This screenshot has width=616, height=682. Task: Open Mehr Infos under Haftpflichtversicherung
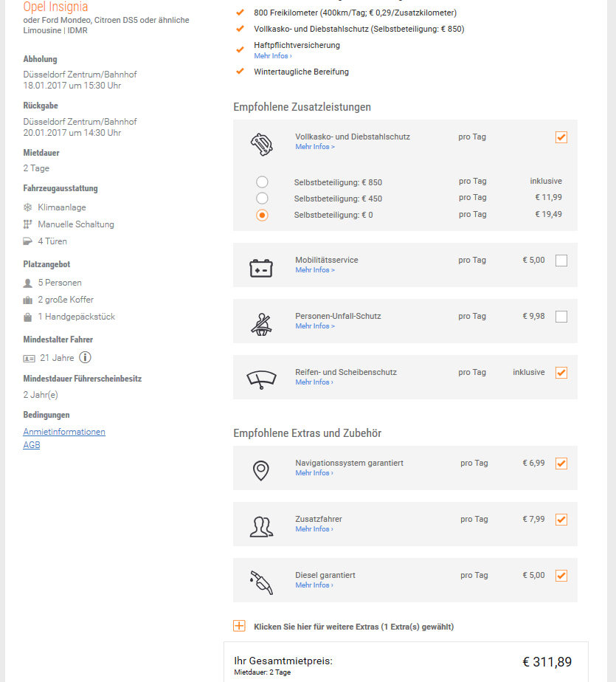[x=272, y=56]
